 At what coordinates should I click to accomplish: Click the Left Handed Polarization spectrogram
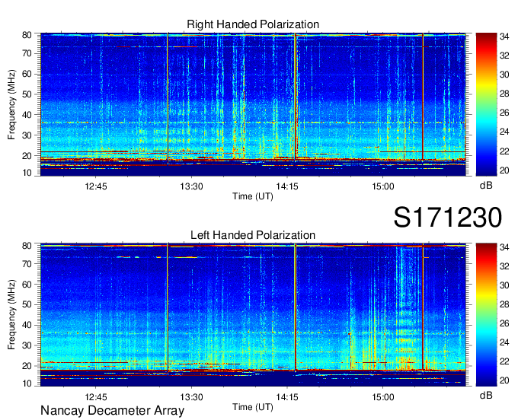[253, 315]
